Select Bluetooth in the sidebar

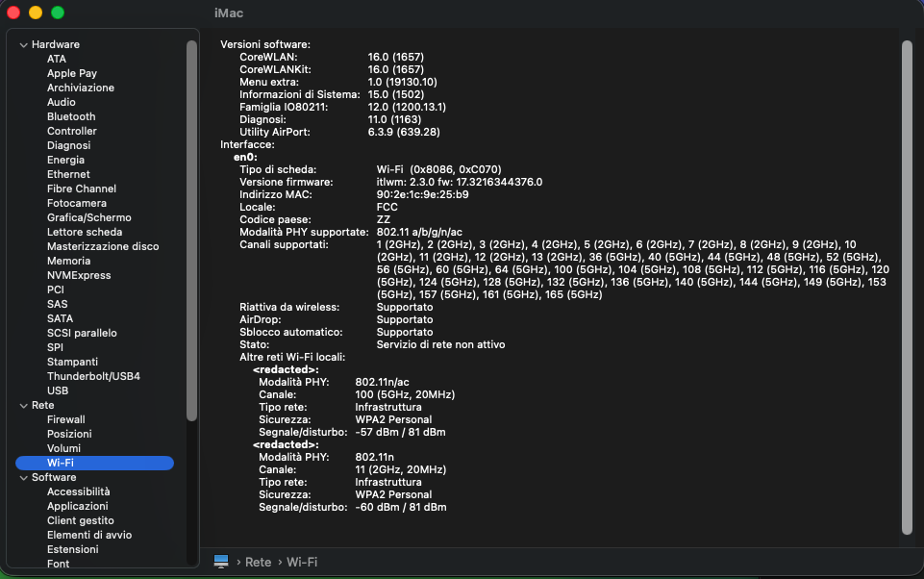(71, 116)
